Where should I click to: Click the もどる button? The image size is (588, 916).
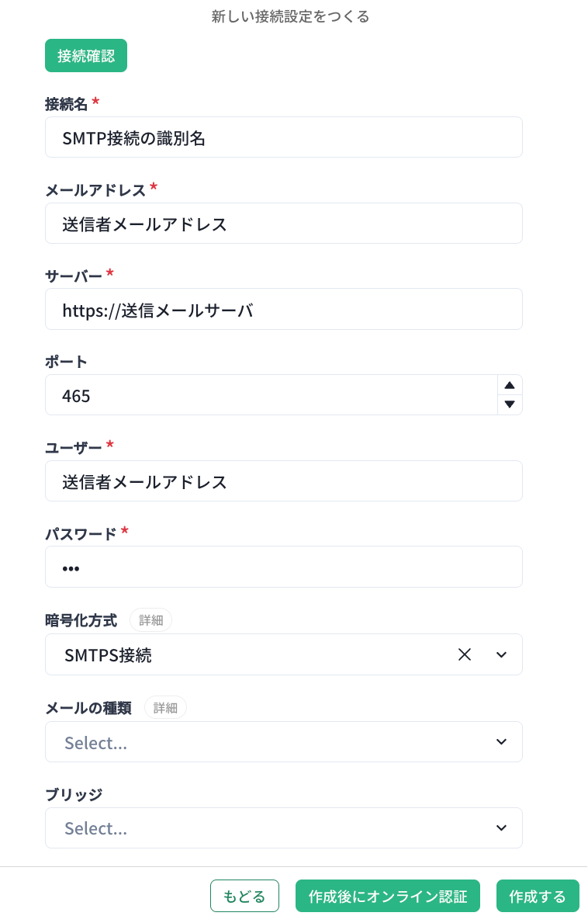coord(244,896)
